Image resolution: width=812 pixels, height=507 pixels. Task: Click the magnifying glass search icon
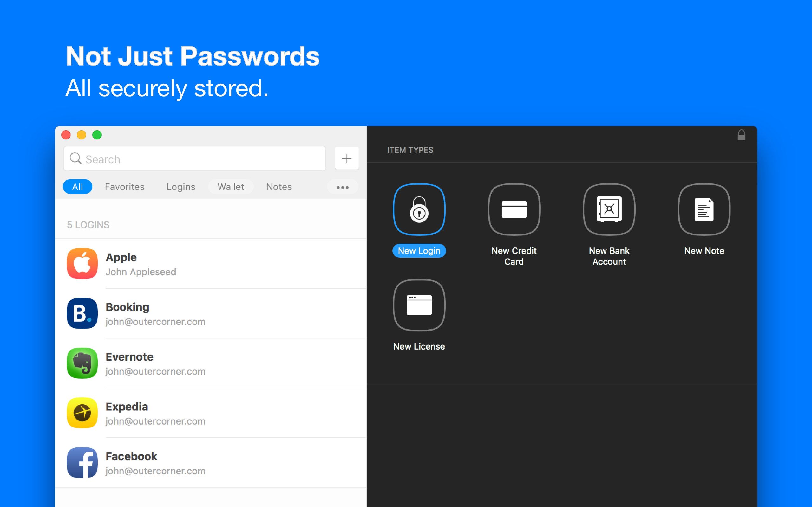(x=75, y=159)
